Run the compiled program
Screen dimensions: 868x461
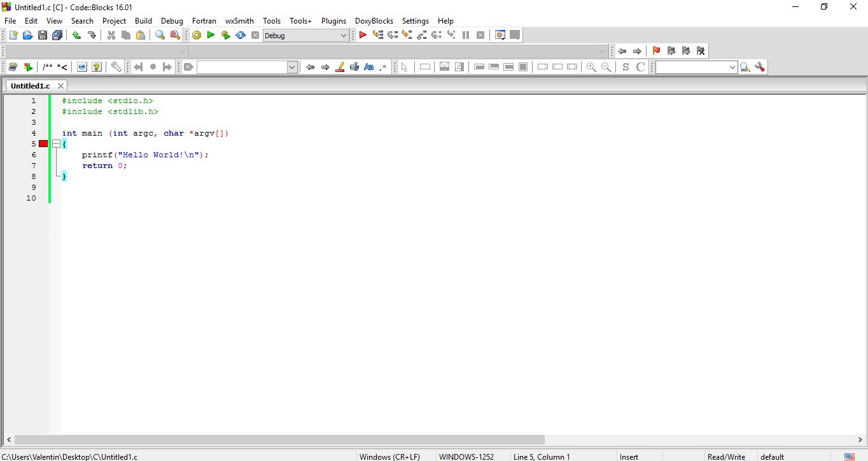pyautogui.click(x=211, y=35)
